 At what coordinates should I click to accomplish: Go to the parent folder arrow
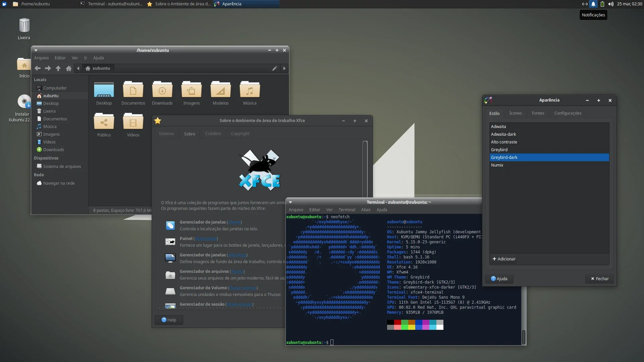[58, 68]
